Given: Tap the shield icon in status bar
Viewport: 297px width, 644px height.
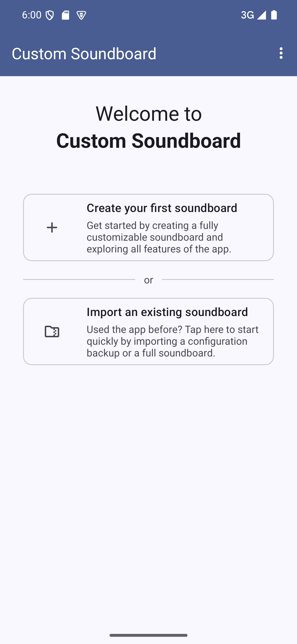Looking at the screenshot, I should click(50, 15).
